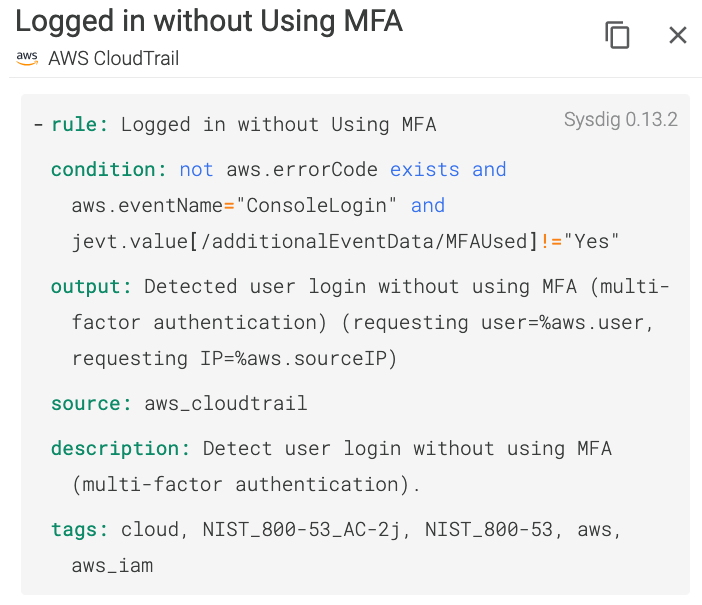The width and height of the screenshot is (702, 605).
Task: Select the NIST_800-53_AC-2j tag
Action: pos(304,529)
